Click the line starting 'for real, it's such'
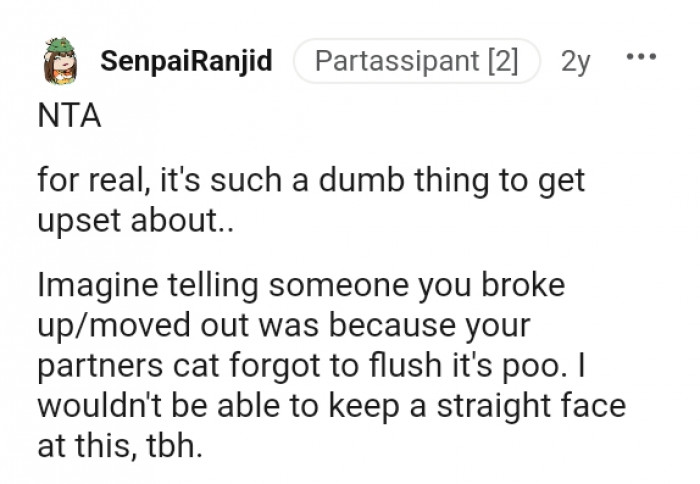This screenshot has height=484, width=700. [311, 181]
